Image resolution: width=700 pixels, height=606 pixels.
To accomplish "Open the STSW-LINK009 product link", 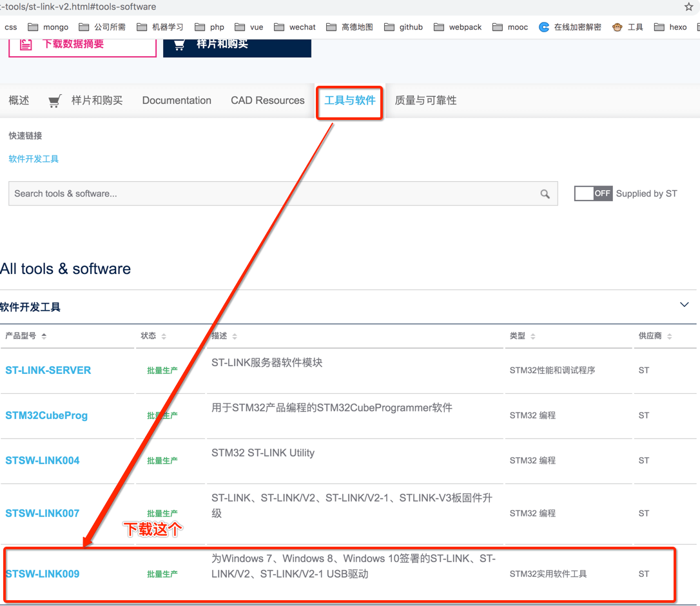I will tap(43, 574).
